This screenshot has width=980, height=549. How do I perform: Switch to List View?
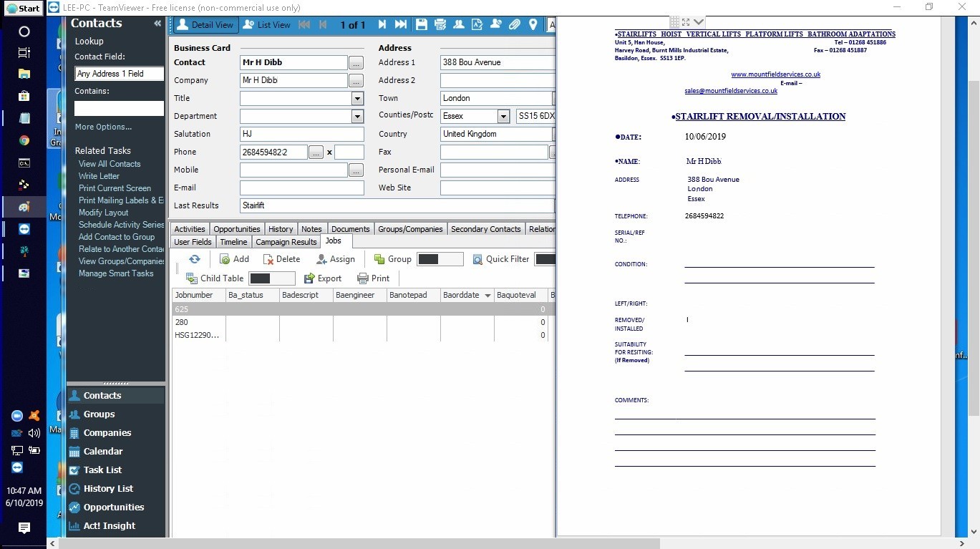point(266,24)
